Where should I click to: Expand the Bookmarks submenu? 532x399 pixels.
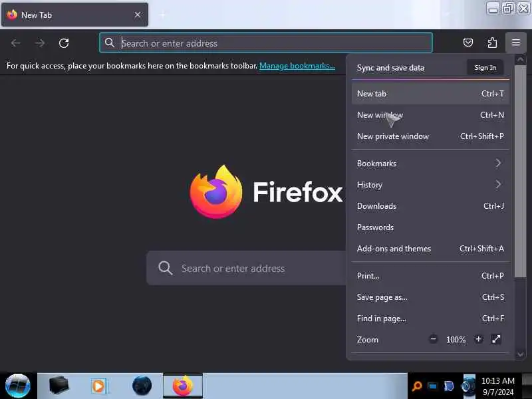click(x=430, y=163)
